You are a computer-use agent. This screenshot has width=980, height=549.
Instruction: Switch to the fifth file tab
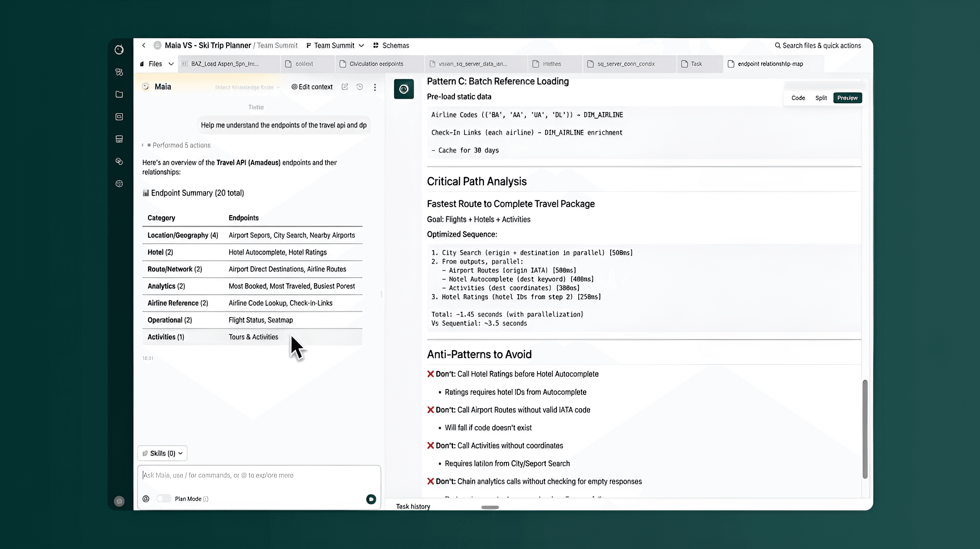click(x=555, y=64)
